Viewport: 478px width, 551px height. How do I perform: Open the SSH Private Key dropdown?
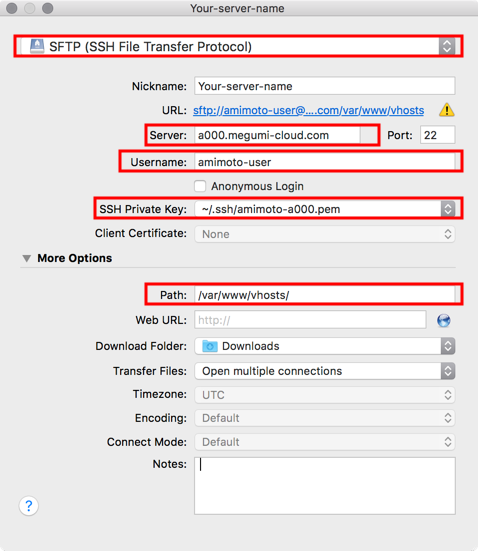(325, 209)
